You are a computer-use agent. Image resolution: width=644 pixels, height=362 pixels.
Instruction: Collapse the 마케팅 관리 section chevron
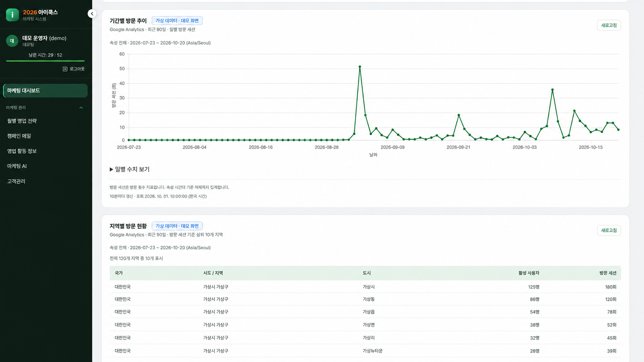(81, 108)
